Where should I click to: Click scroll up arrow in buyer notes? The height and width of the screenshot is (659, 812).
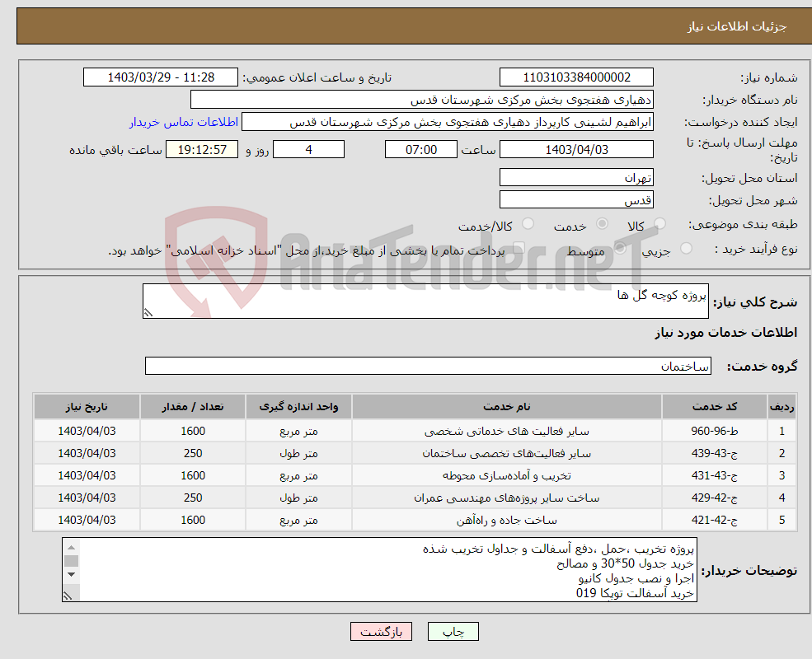click(x=72, y=547)
